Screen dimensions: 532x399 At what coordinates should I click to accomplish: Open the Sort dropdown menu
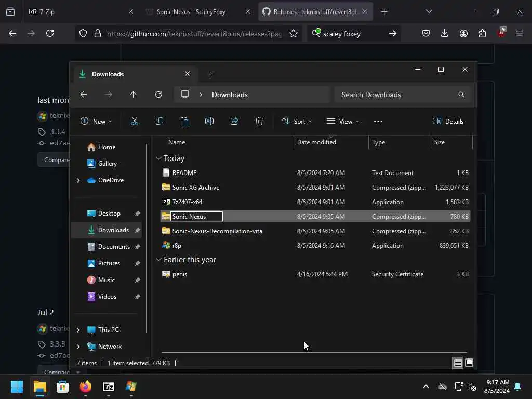pos(297,122)
